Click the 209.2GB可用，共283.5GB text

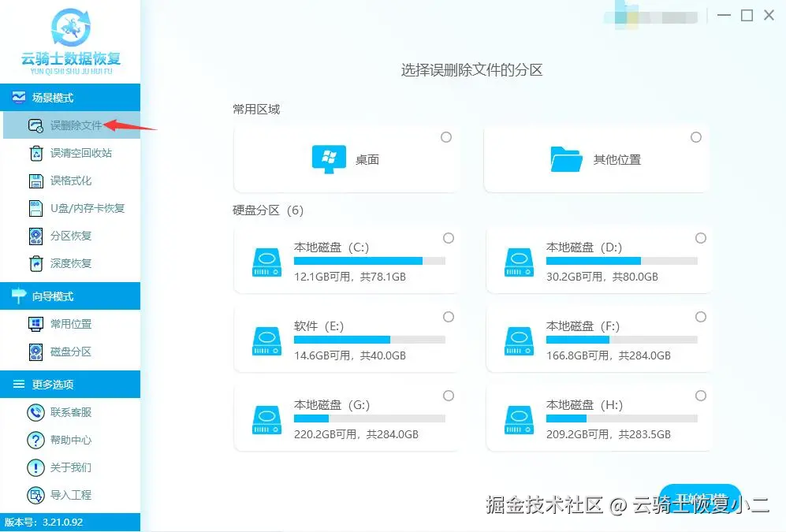pos(609,434)
